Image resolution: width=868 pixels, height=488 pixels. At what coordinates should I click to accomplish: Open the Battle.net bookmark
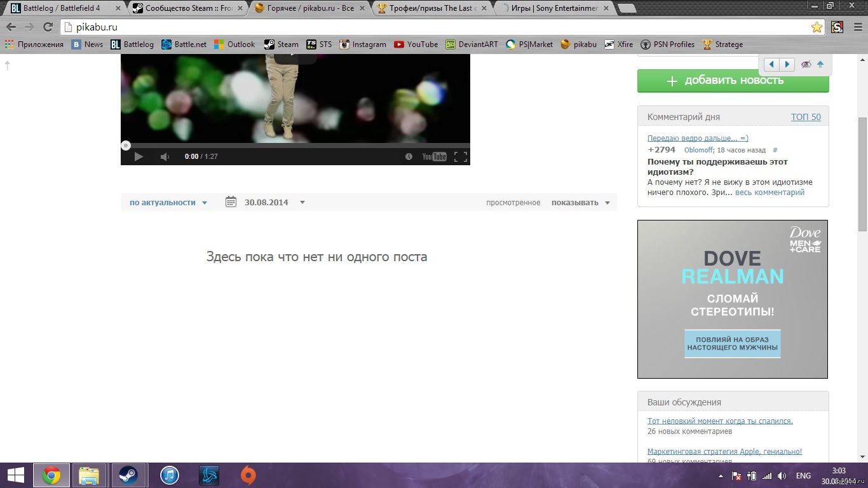click(x=184, y=44)
